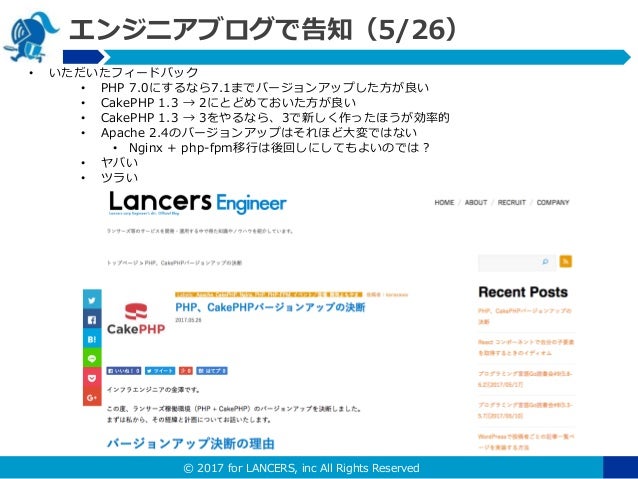Click the Google+ share icon in sidebar
Screen dimensions: 638x479
click(x=92, y=397)
